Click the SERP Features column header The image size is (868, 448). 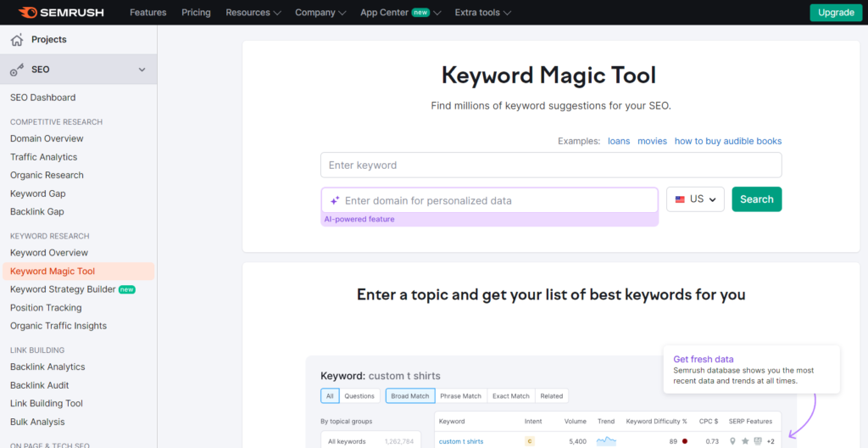point(751,422)
